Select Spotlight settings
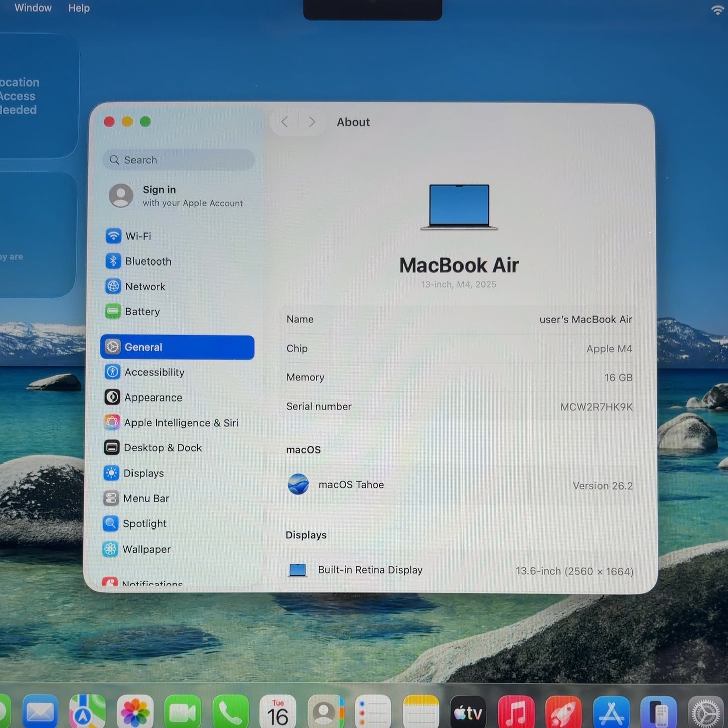This screenshot has height=728, width=728. [135, 524]
